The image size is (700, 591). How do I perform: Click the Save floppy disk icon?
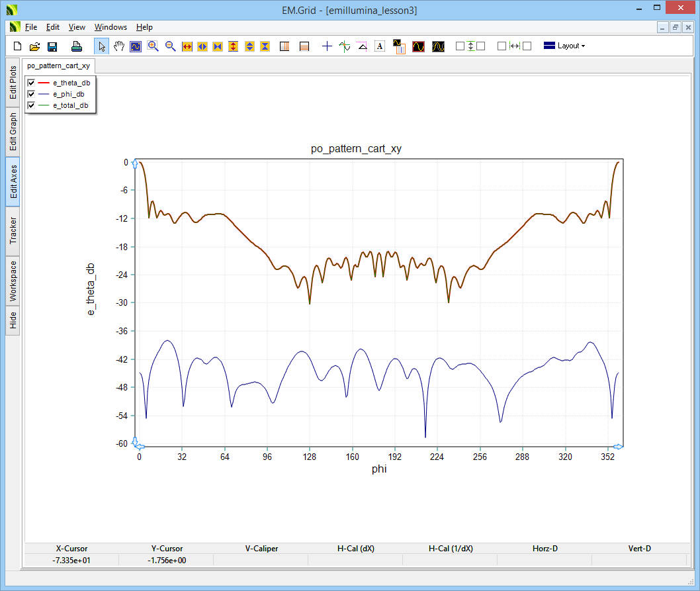(x=52, y=46)
